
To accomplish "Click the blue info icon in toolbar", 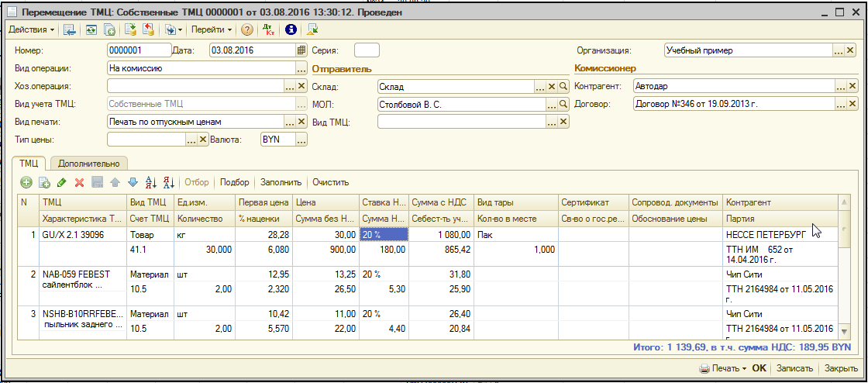I will click(x=291, y=29).
